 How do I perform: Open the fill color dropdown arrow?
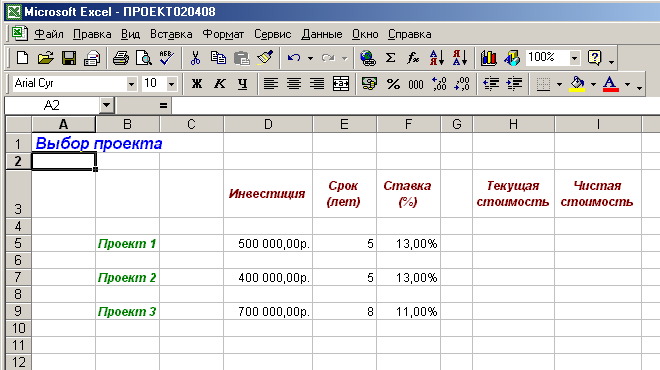593,84
